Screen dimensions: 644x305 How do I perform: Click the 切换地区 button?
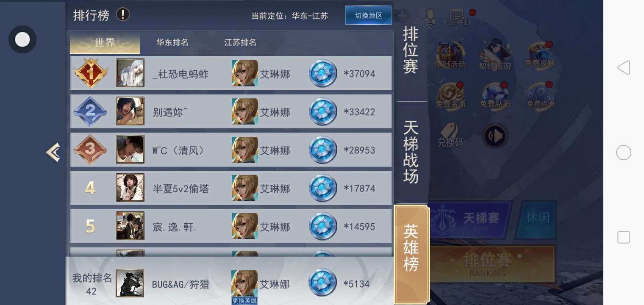tap(368, 15)
